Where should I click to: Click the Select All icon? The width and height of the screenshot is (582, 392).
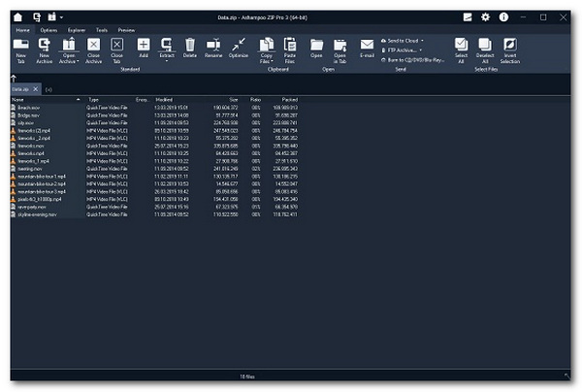point(462,45)
